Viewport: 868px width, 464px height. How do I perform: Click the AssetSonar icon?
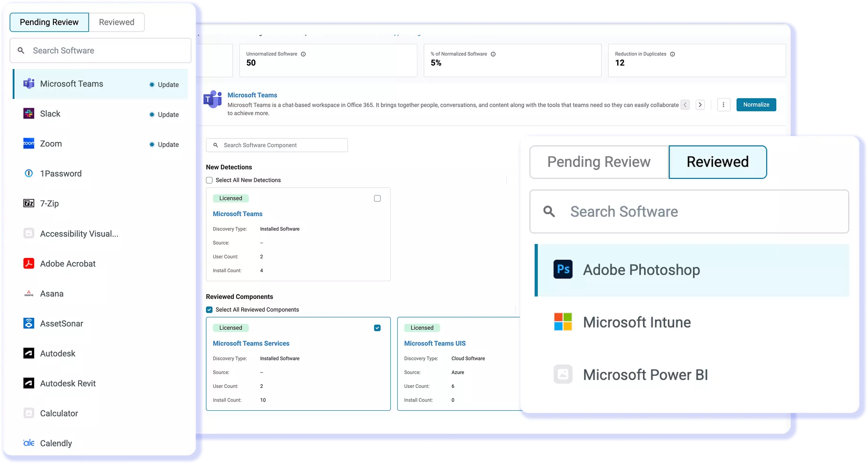(29, 324)
